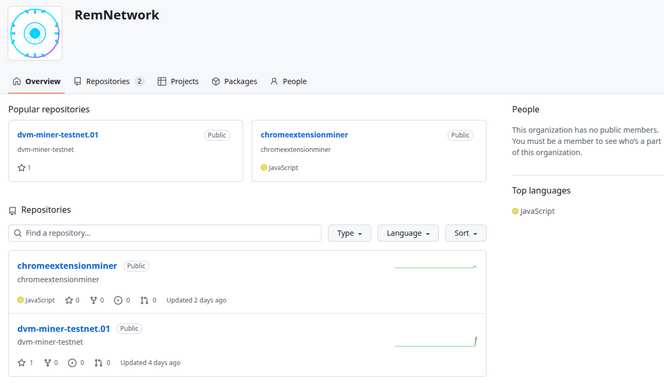
Task: Open the Language filter dropdown
Action: point(408,233)
